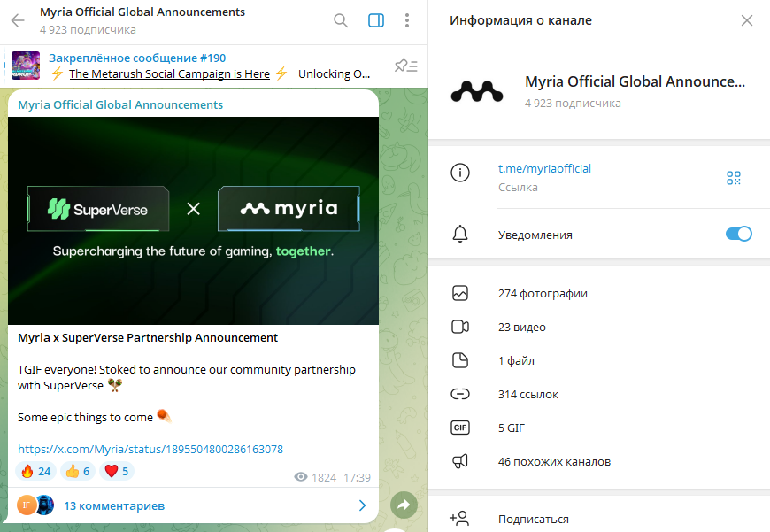770x532 pixels.
Task: Click the Myria channel avatar logo
Action: click(x=477, y=91)
